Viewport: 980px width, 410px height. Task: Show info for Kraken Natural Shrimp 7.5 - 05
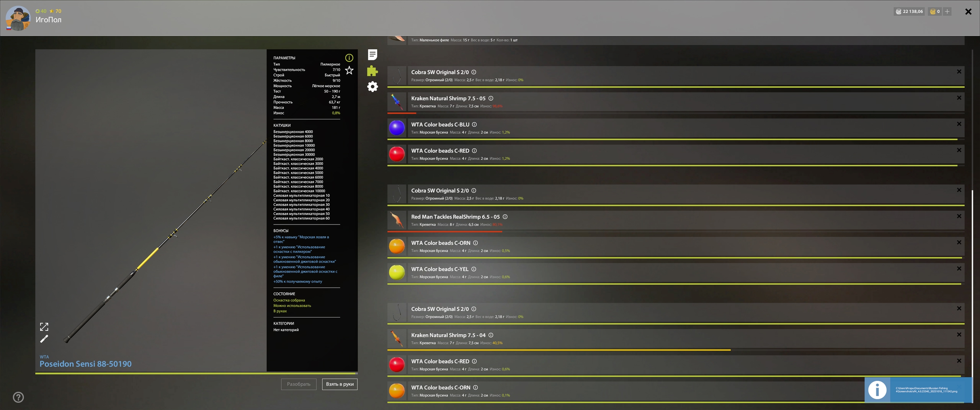[491, 98]
